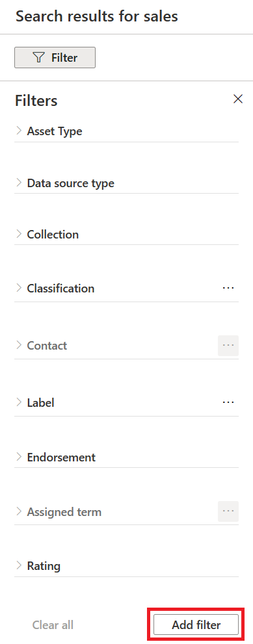Click the chevron arrow left of Assigned term
Image resolution: width=253 pixels, height=644 pixels.
coord(19,511)
